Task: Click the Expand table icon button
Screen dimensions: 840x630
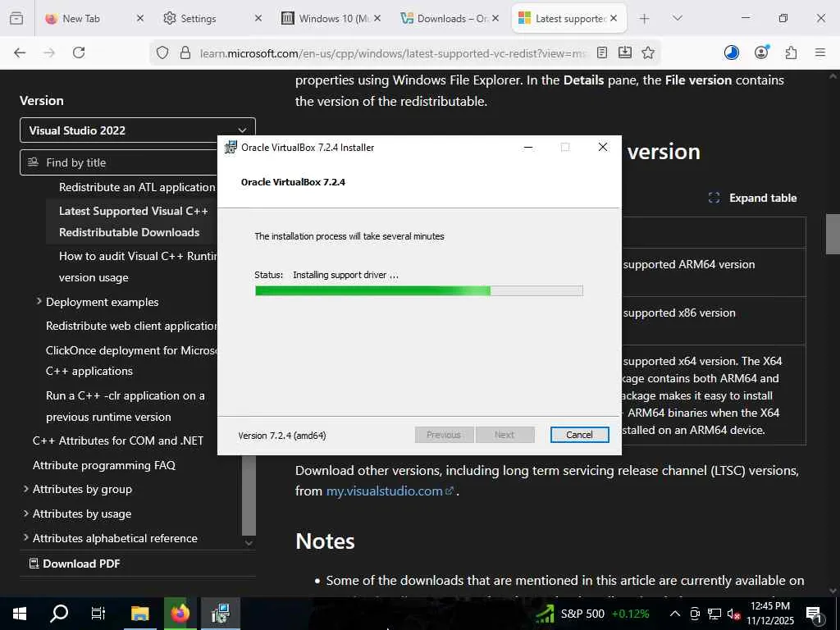Action: pos(752,198)
